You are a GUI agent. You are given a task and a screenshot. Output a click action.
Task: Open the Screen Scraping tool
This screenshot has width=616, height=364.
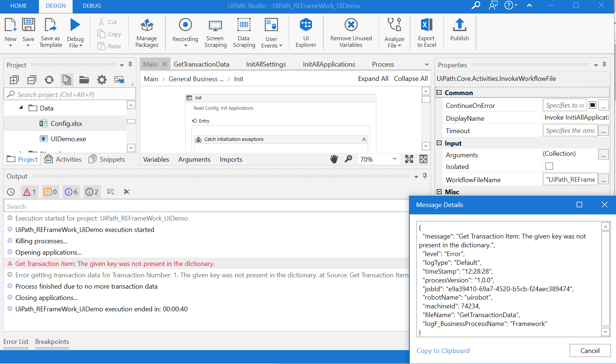215,33
